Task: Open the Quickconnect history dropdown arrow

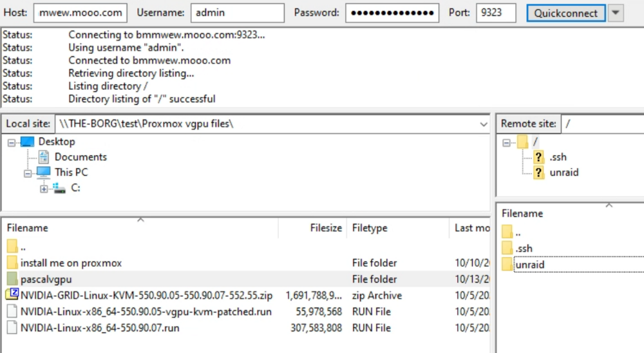Action: (x=615, y=13)
